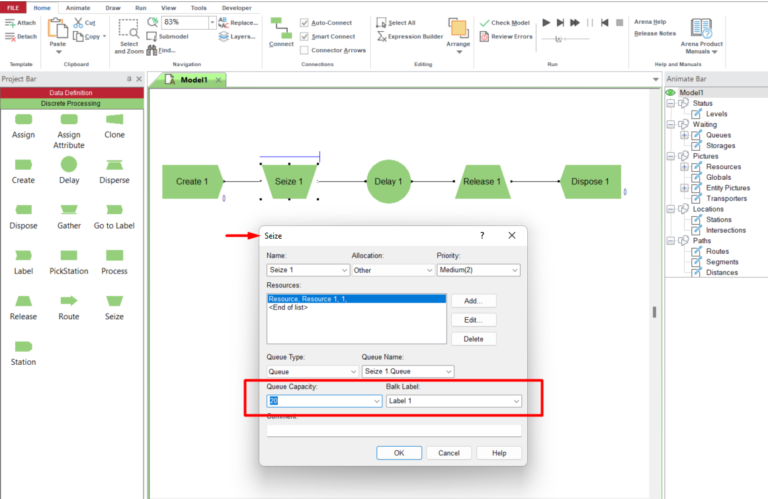The width and height of the screenshot is (768, 499).
Task: Open the FILE menu
Action: coord(13,8)
